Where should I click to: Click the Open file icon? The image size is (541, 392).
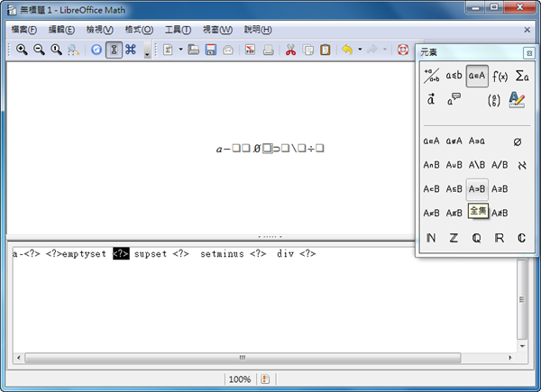pyautogui.click(x=194, y=50)
